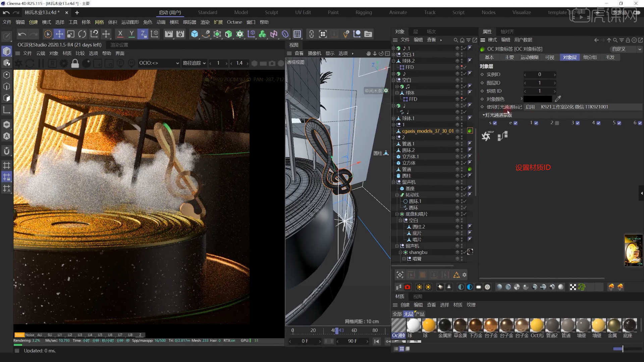644x362 pixels.
Task: Click the checkerboard texture icon
Action: click(573, 287)
